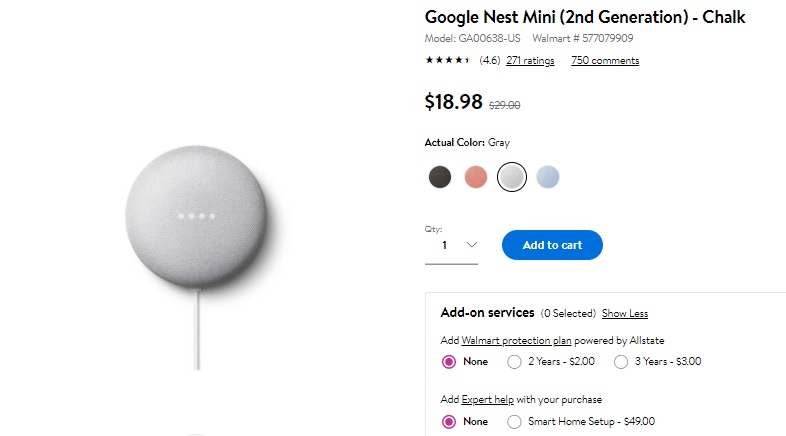Select None for protection plan
This screenshot has width=786, height=436.
point(449,361)
